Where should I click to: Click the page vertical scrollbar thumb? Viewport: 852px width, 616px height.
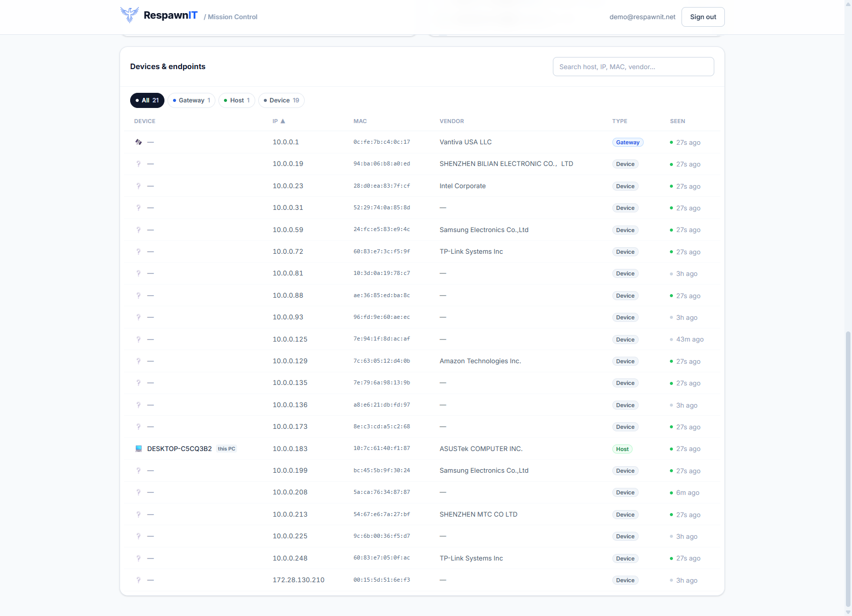tap(848, 469)
